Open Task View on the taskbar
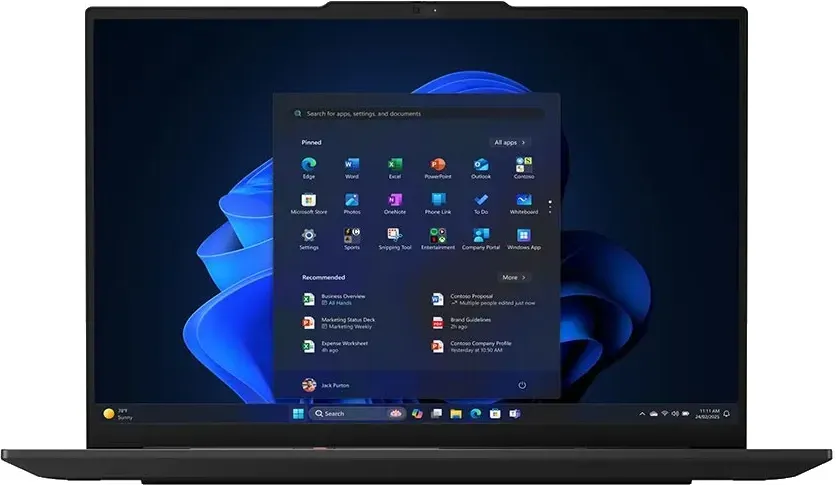The height and width of the screenshot is (485, 840). tap(437, 413)
